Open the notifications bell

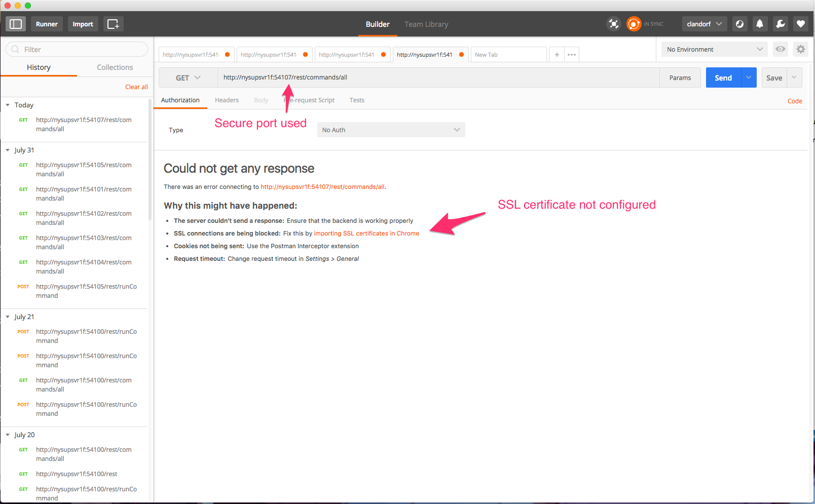[759, 24]
